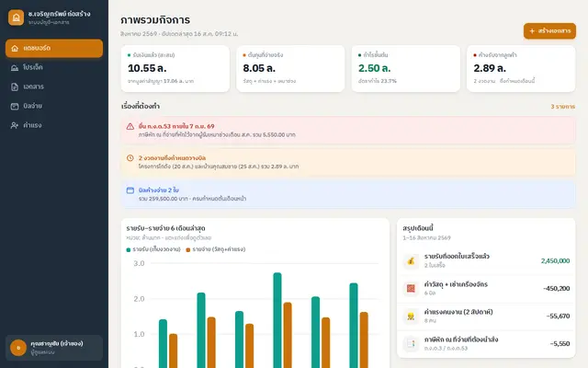Click the round orange user avatar
588x368 pixels.
click(18, 348)
